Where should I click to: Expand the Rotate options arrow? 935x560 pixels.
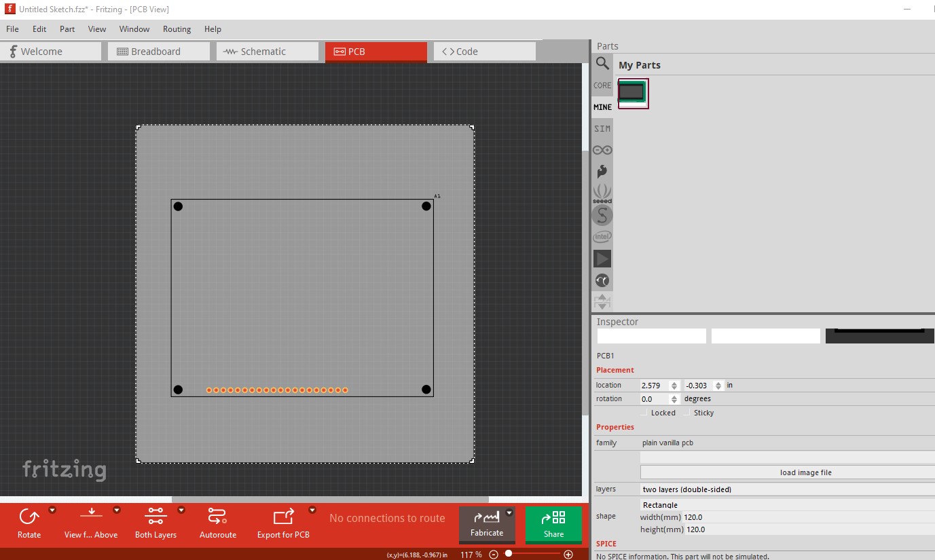(x=52, y=510)
